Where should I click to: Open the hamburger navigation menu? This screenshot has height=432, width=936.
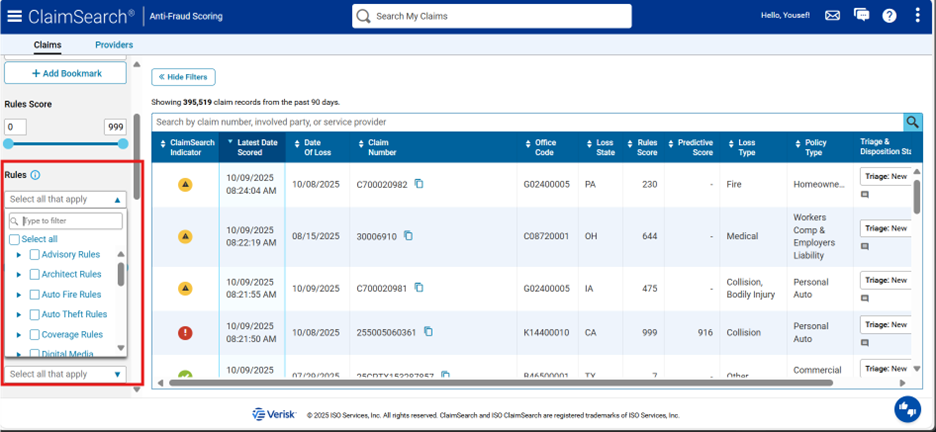[14, 16]
